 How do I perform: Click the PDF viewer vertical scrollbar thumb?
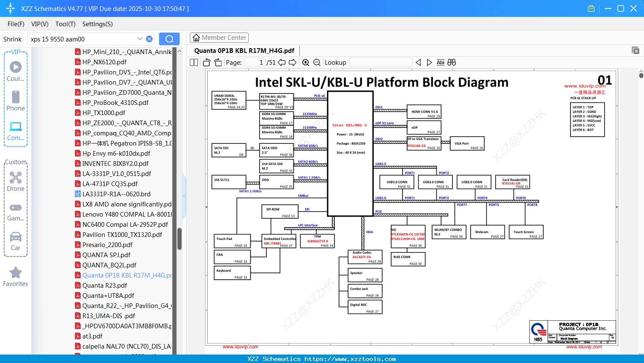(641, 75)
